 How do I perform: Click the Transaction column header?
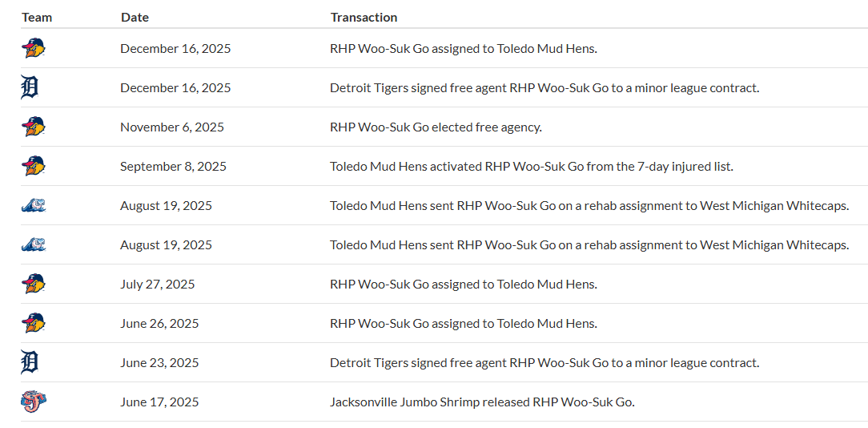(364, 17)
